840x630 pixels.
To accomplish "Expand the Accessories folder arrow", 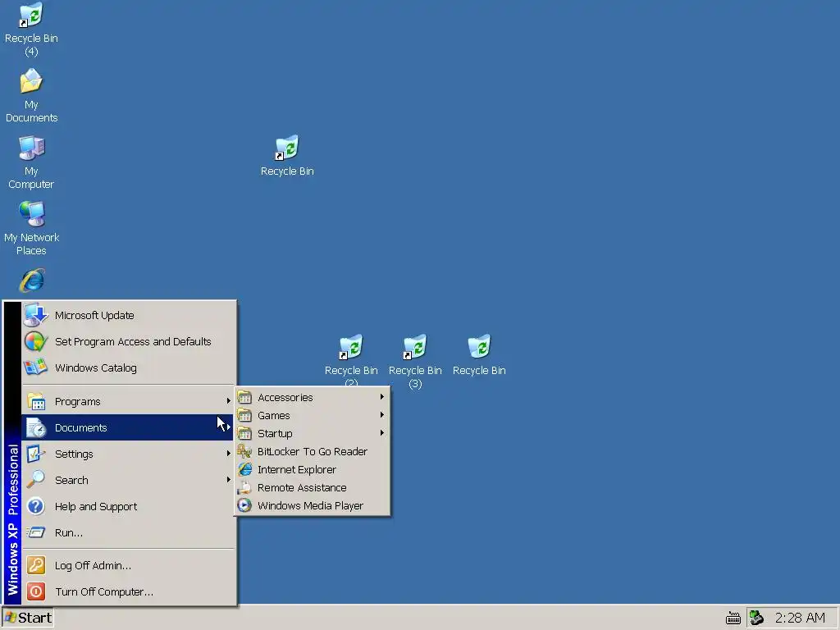I will click(382, 397).
